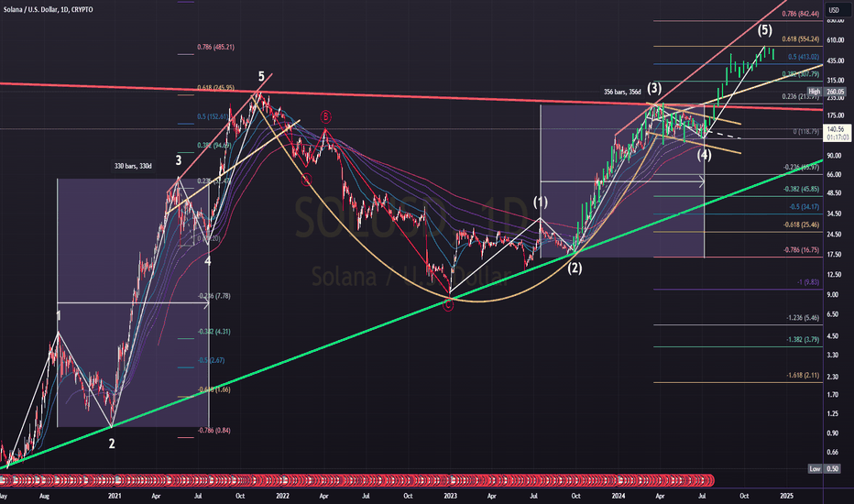Click the 0.618 (554.24) Fibonacci label
The height and width of the screenshot is (504, 854).
click(800, 39)
